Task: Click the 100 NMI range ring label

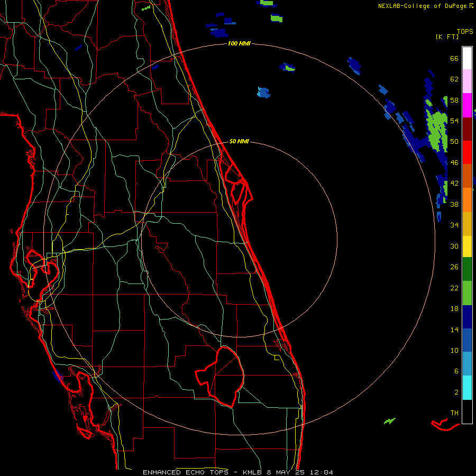Action: click(239, 44)
